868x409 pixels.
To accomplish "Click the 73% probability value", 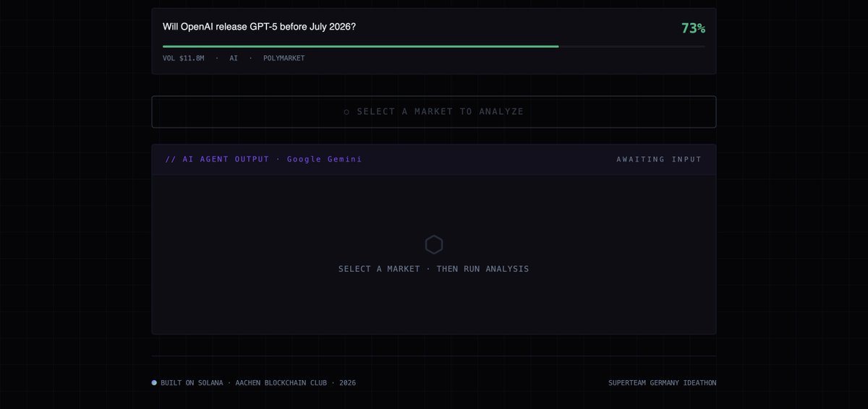I will pyautogui.click(x=693, y=28).
